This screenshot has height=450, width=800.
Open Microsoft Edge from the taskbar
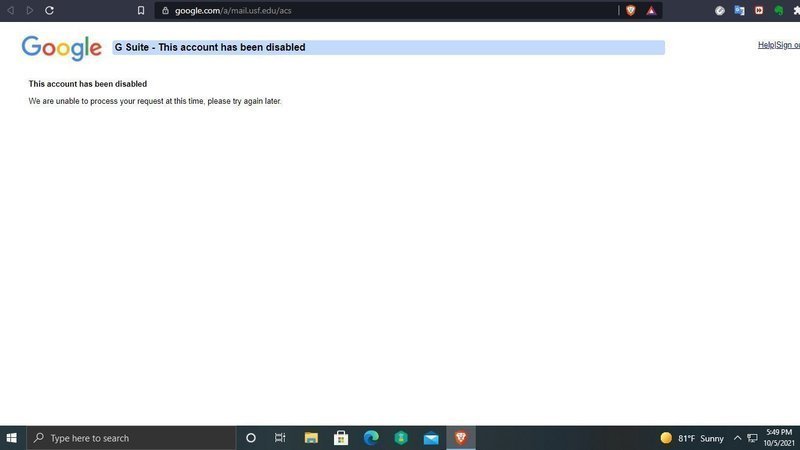371,438
